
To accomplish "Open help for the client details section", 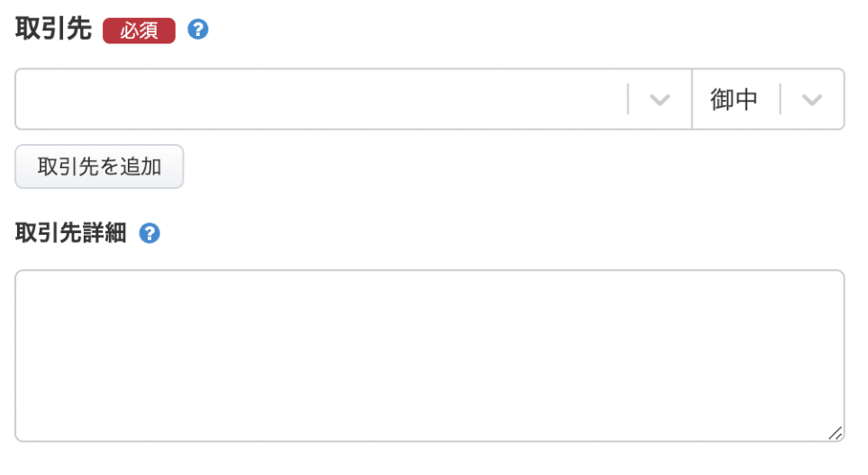I will (149, 234).
